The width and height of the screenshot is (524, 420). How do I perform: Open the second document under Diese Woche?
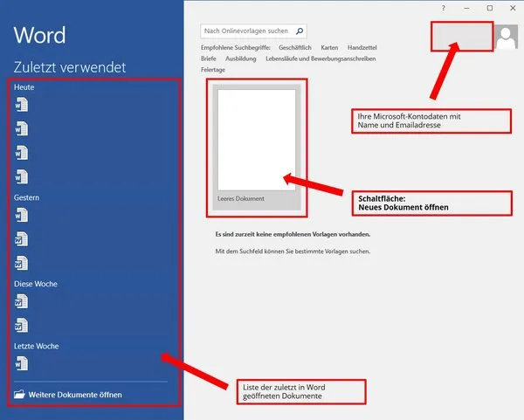click(x=22, y=326)
